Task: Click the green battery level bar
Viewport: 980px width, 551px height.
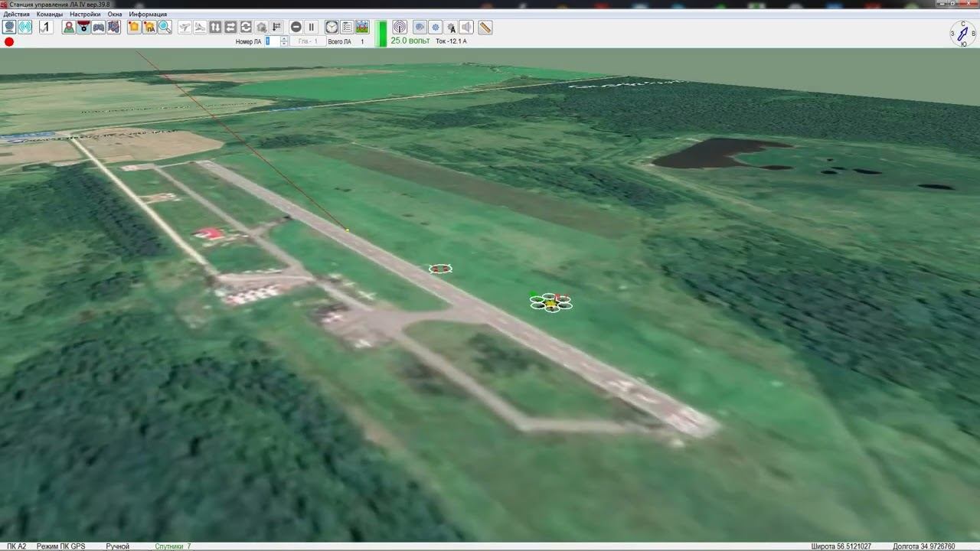Action: click(x=382, y=34)
